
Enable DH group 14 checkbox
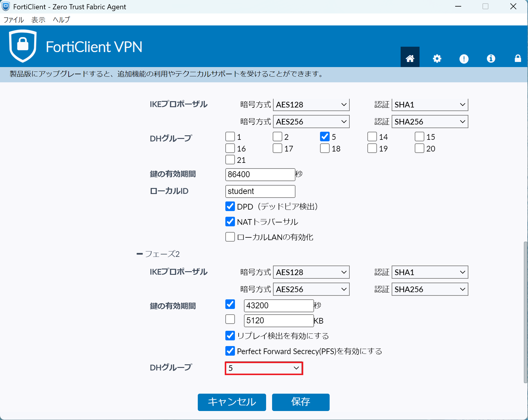coord(372,137)
